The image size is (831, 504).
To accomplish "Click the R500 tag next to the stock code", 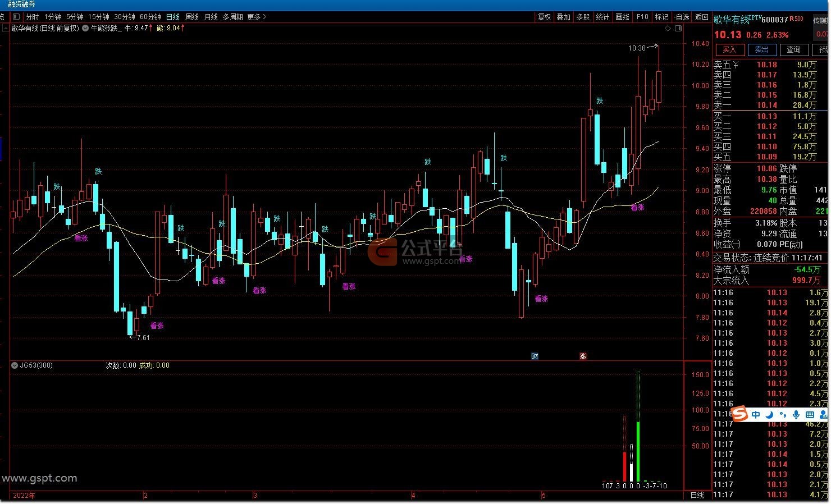I will pyautogui.click(x=796, y=19).
